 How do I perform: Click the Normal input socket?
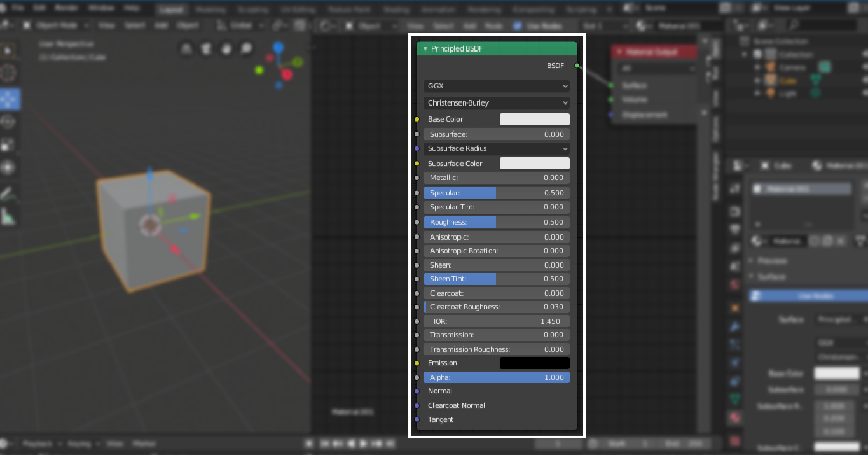(417, 391)
